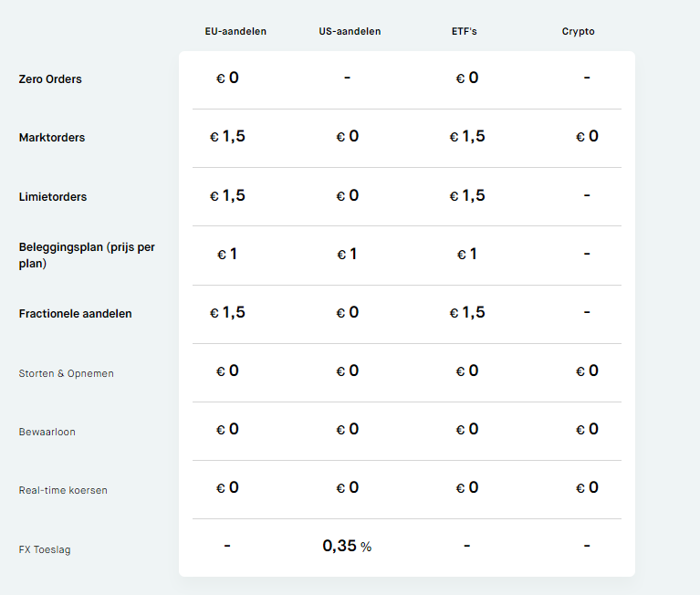This screenshot has width=700, height=595.
Task: Select the Crypto column header
Action: pyautogui.click(x=578, y=31)
